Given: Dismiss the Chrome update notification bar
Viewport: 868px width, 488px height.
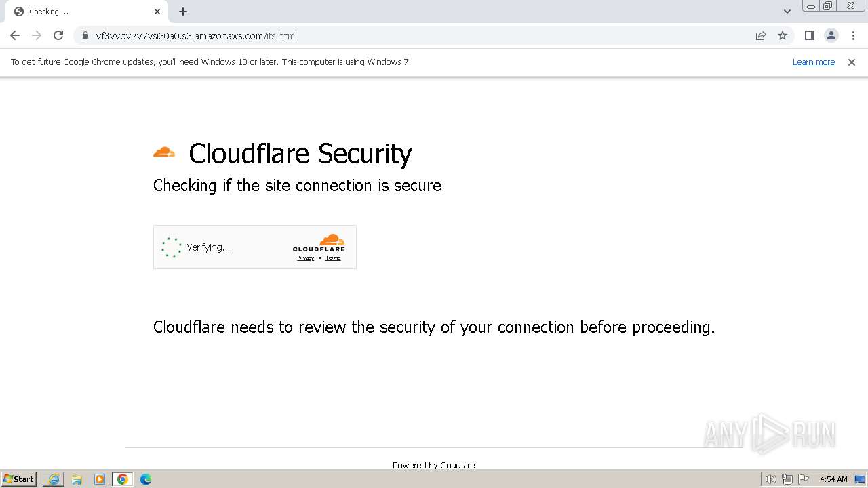Looking at the screenshot, I should click(x=852, y=62).
